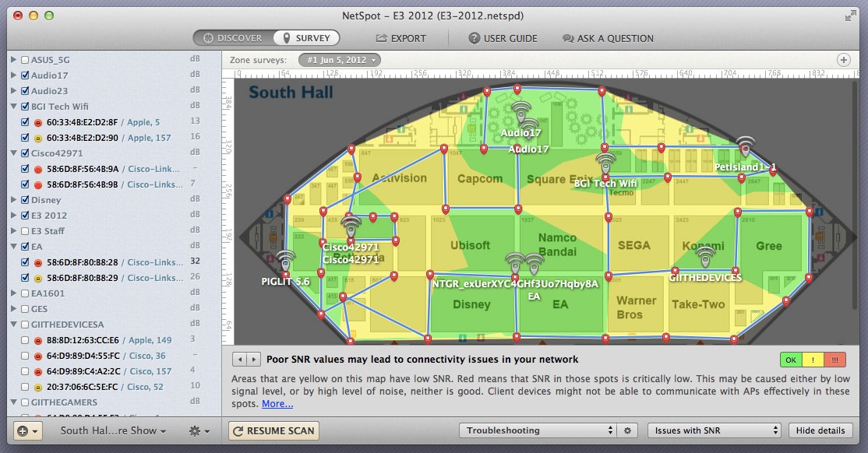868x453 pixels.
Task: Click the EA access point icon on map
Action: coord(534,263)
